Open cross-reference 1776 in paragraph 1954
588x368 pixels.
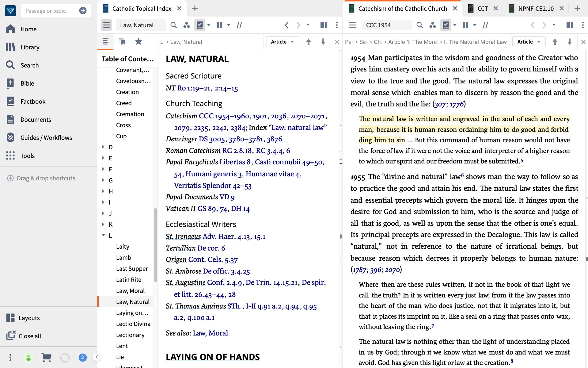click(457, 104)
